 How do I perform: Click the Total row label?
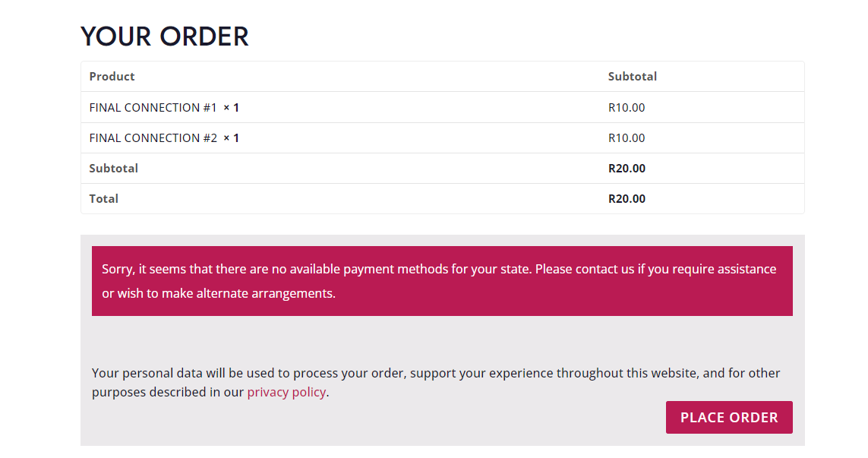103,198
